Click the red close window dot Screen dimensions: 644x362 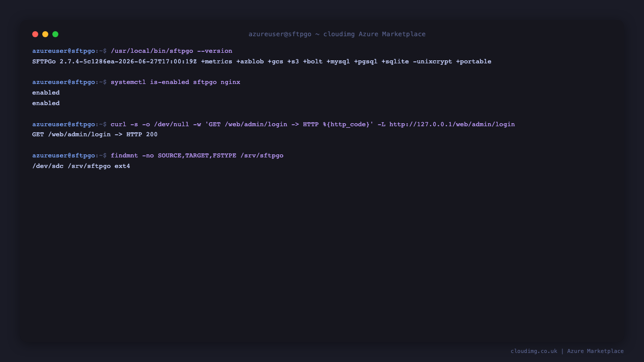35,34
